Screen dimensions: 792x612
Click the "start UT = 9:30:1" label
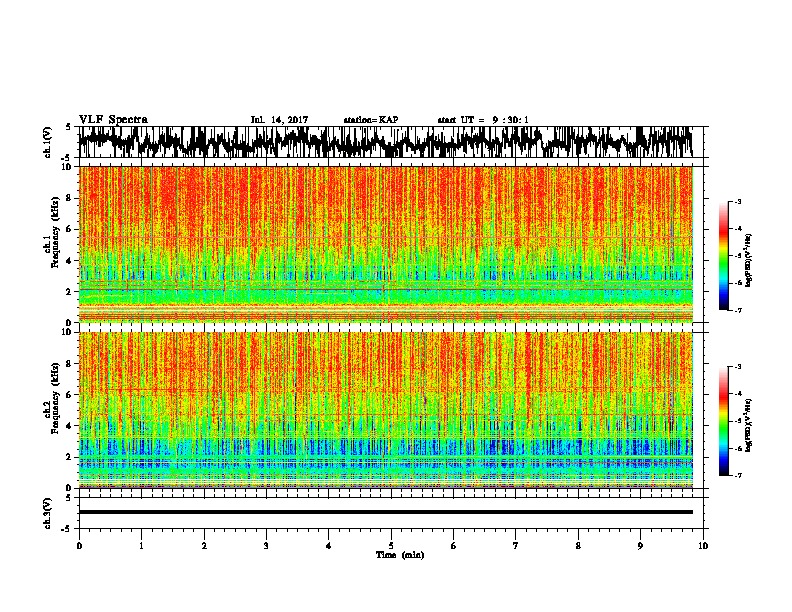click(483, 120)
